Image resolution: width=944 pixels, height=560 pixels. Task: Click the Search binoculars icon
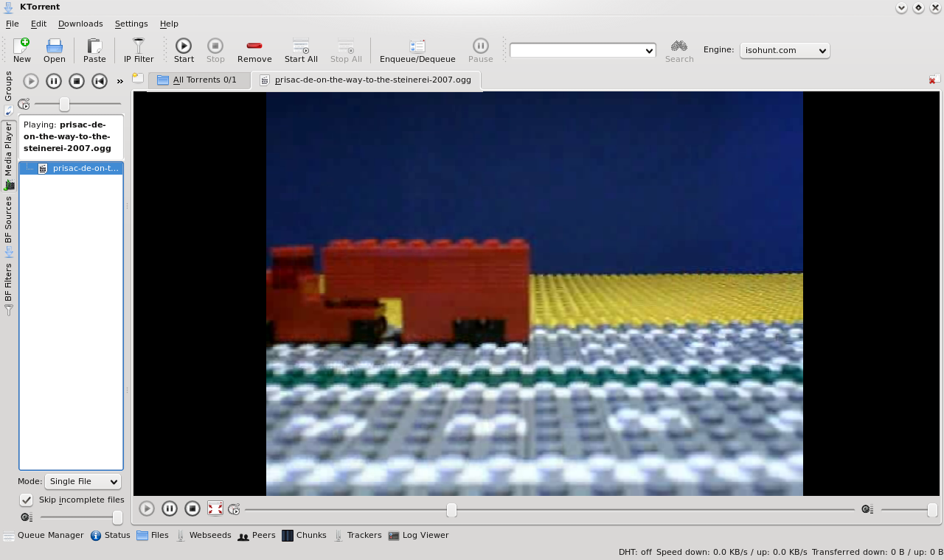click(x=679, y=50)
